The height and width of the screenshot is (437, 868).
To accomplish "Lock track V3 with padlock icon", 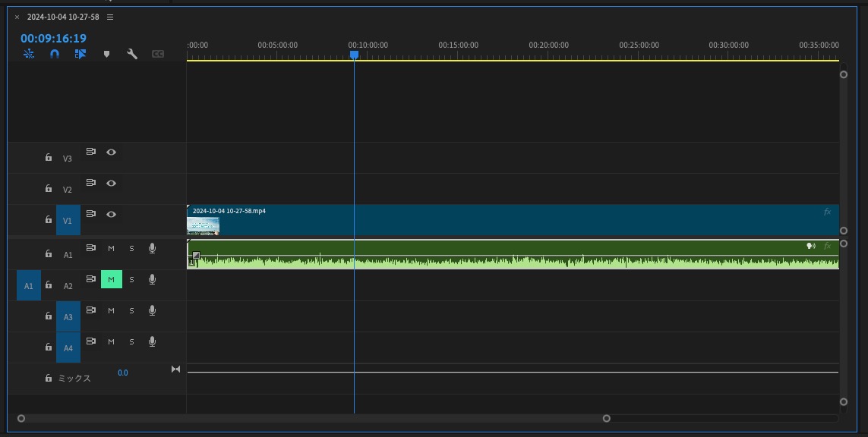I will point(48,158).
